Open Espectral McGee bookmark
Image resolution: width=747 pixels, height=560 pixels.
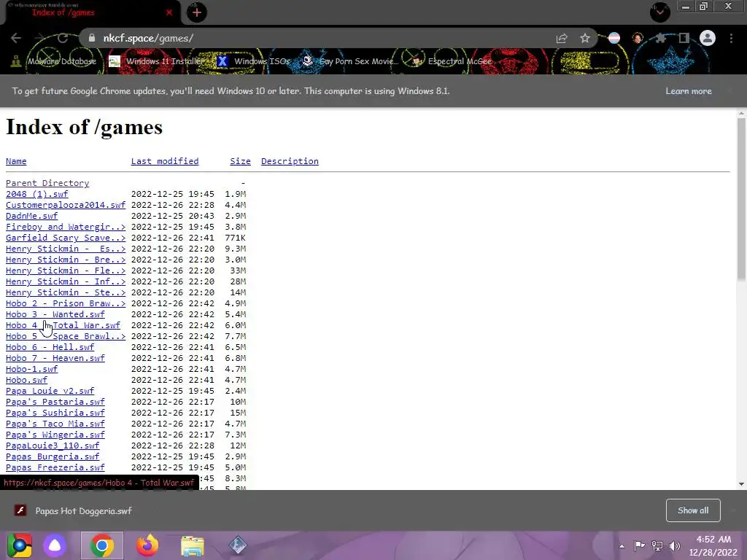click(452, 61)
